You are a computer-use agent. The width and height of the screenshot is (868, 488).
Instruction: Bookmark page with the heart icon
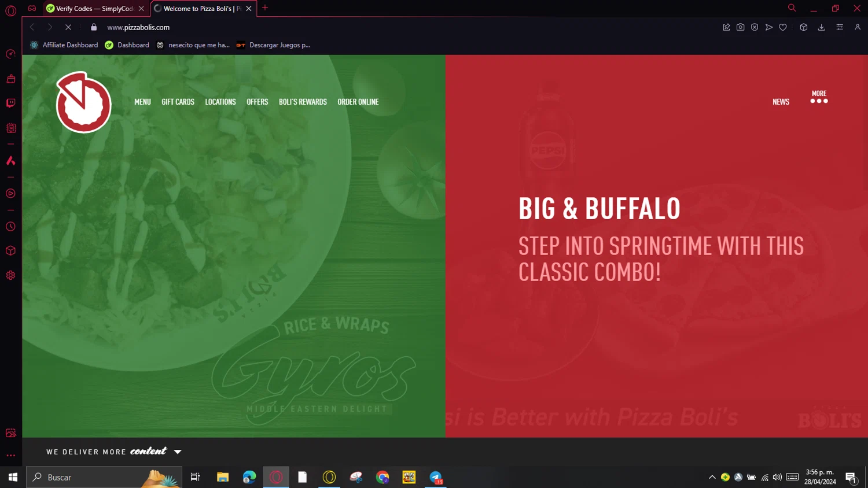pos(783,27)
